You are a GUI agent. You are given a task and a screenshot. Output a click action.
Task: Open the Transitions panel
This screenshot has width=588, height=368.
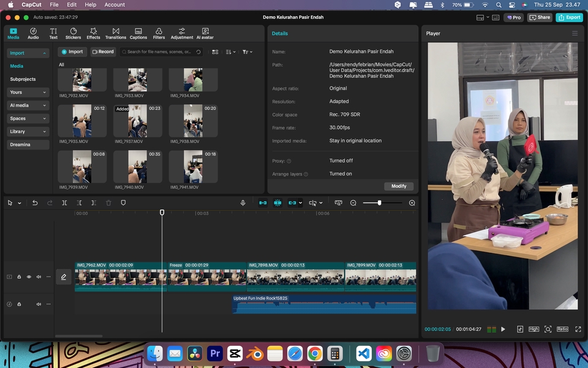(x=115, y=33)
